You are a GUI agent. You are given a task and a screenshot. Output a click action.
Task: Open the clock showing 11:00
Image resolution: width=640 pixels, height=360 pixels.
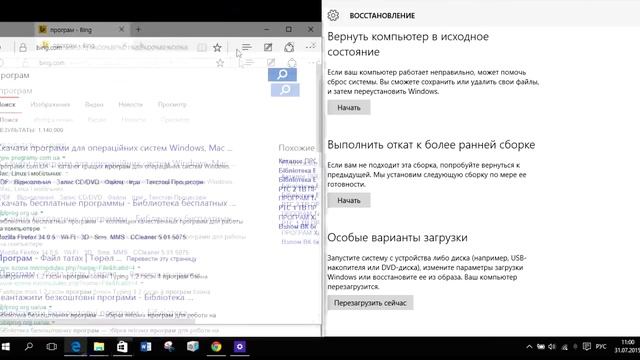[627, 346]
